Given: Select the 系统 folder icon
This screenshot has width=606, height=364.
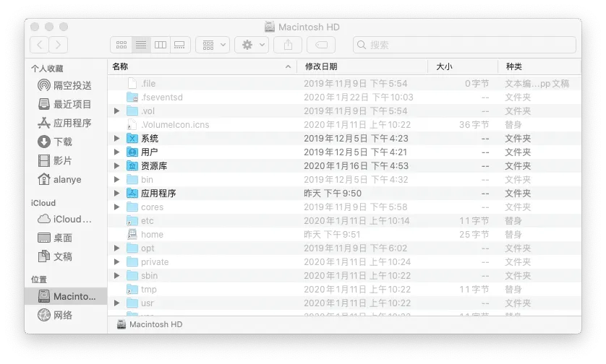Looking at the screenshot, I should [x=132, y=138].
